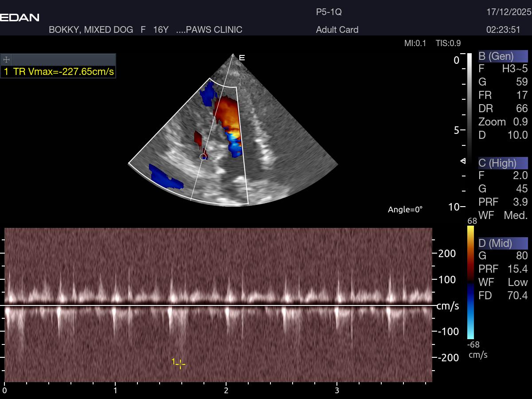The height and width of the screenshot is (399, 532).
Task: Click the Doppler PRF 15.4 parameter
Action: pos(503,269)
